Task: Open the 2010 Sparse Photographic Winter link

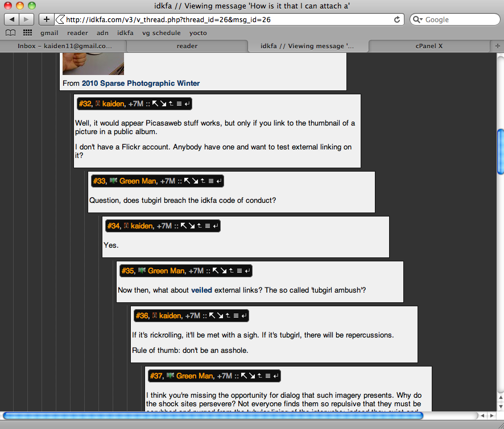Action: [x=141, y=83]
